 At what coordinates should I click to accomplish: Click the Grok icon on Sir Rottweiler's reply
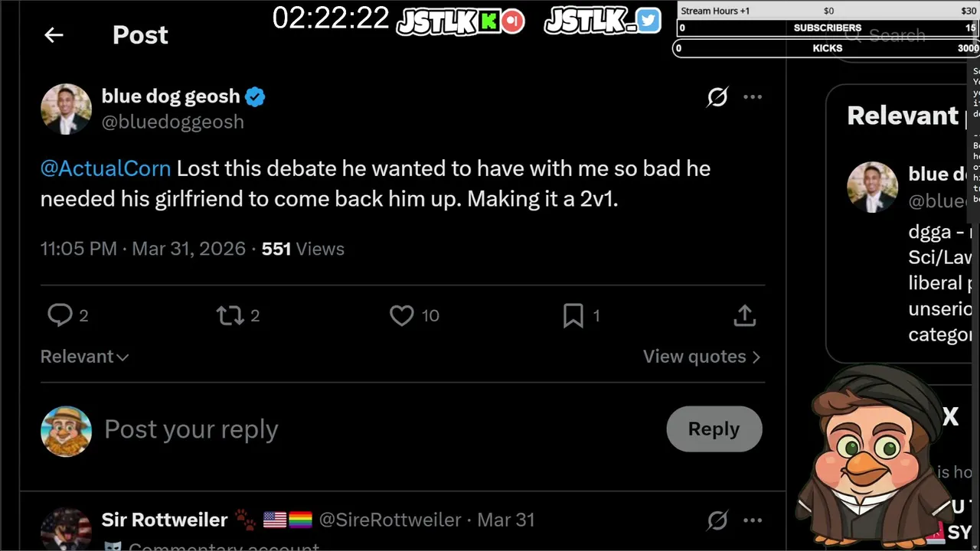717,520
